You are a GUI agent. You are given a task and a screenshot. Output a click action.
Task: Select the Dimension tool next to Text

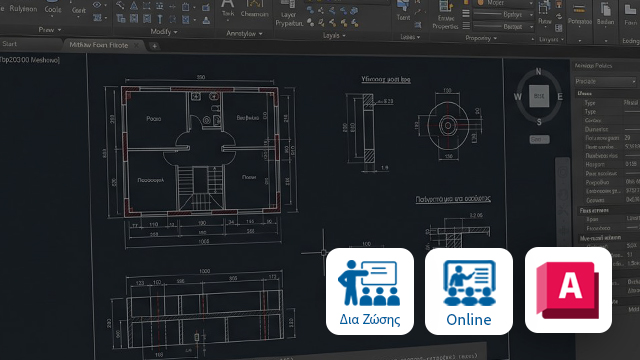point(254,9)
